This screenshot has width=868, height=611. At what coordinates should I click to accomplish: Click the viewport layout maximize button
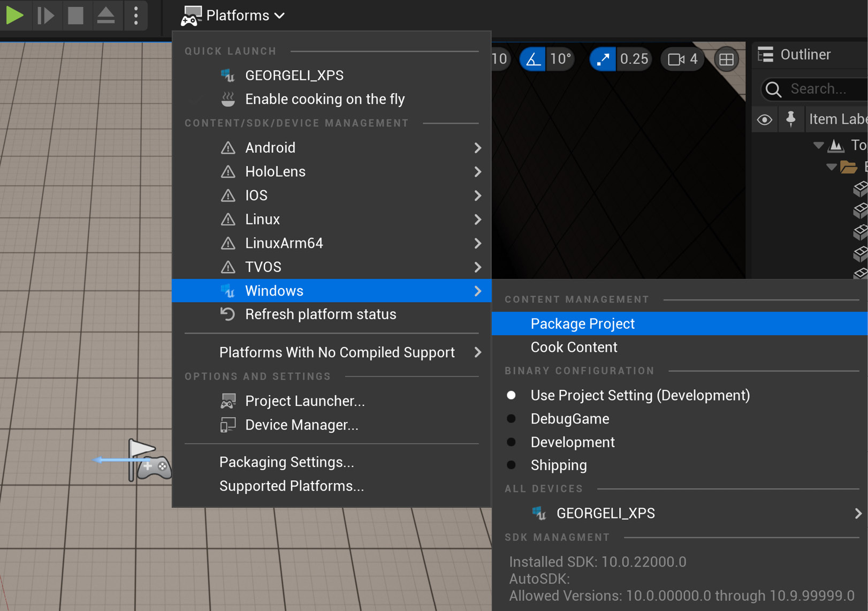tap(726, 59)
